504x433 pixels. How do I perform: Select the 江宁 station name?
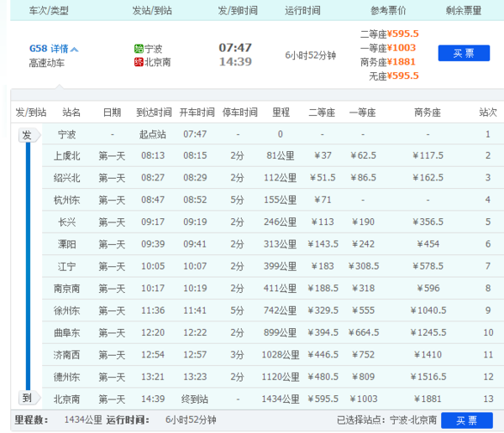point(67,266)
